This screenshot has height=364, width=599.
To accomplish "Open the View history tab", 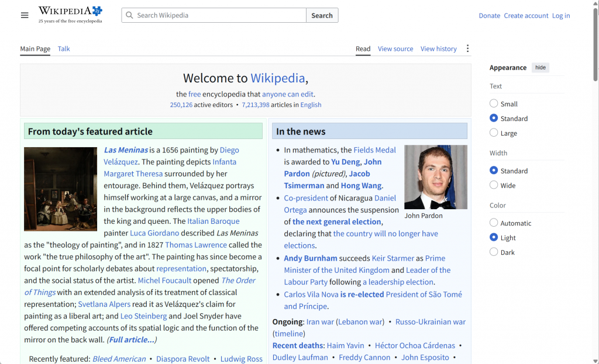I will 439,49.
